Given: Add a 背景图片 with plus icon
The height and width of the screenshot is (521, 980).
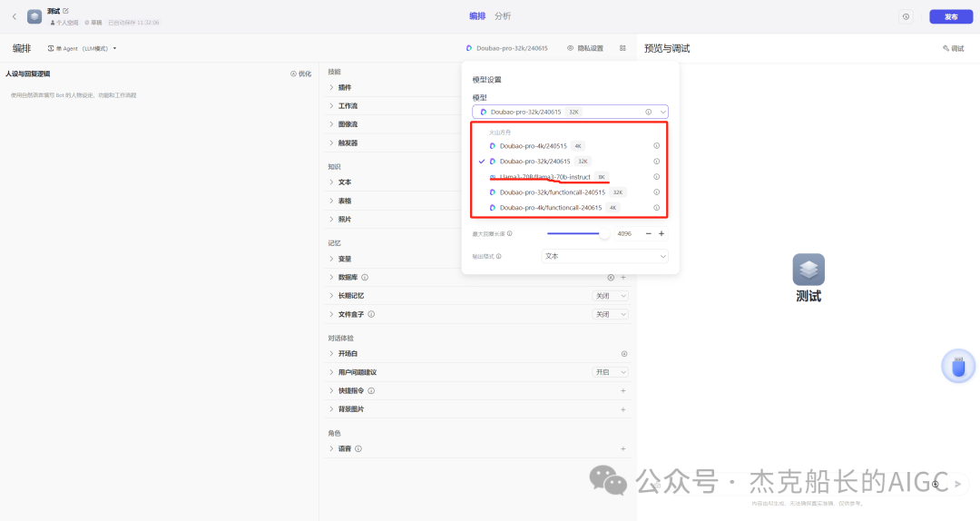Looking at the screenshot, I should click(x=623, y=409).
